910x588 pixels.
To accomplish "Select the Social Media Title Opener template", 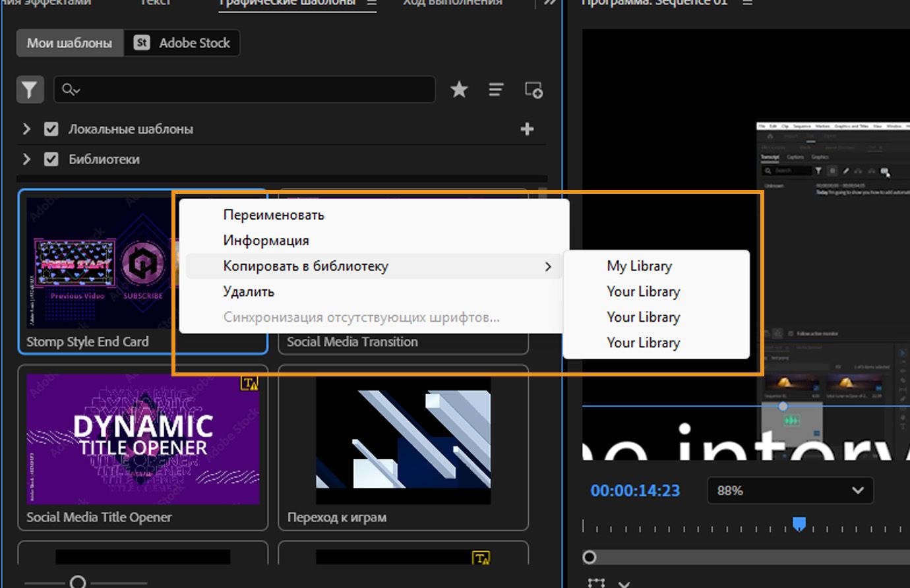I will pyautogui.click(x=142, y=448).
